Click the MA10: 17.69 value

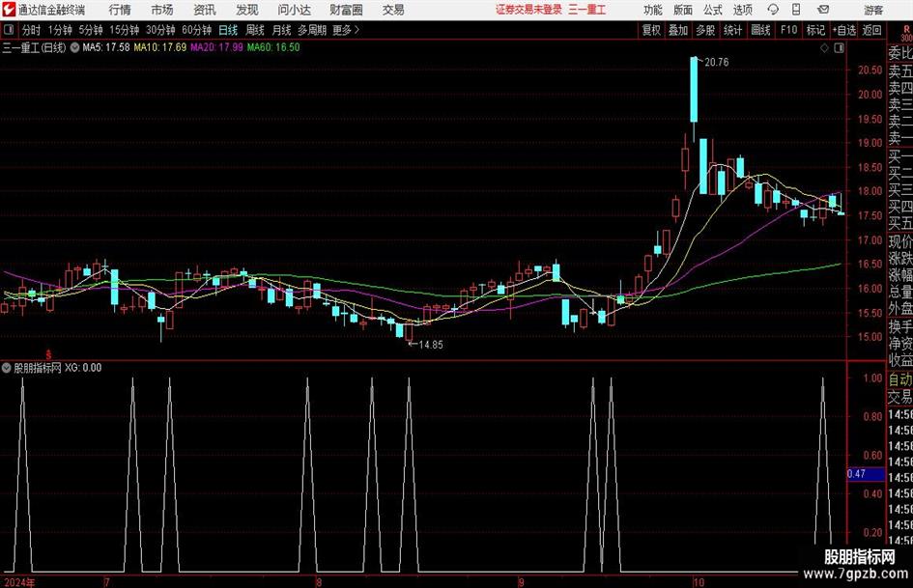click(x=160, y=47)
